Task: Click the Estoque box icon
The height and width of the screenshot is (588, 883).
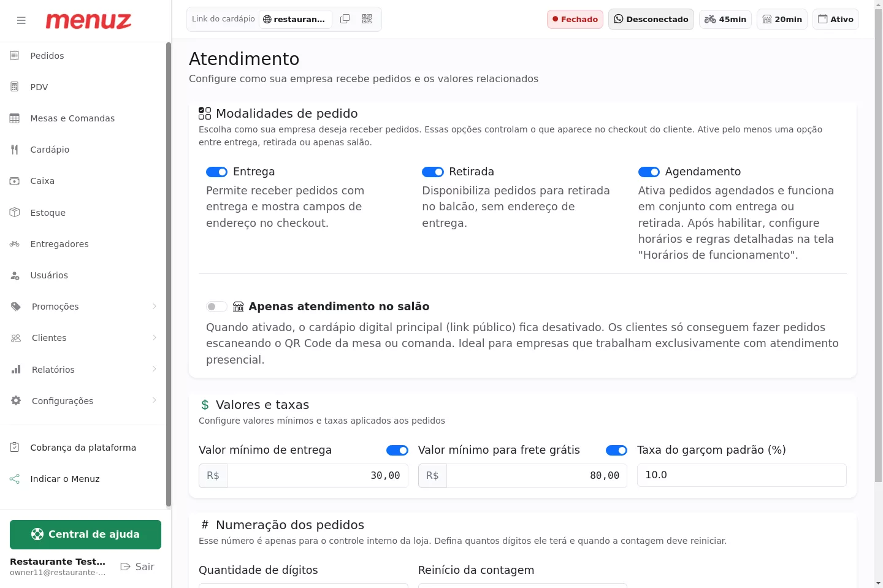Action: tap(15, 213)
